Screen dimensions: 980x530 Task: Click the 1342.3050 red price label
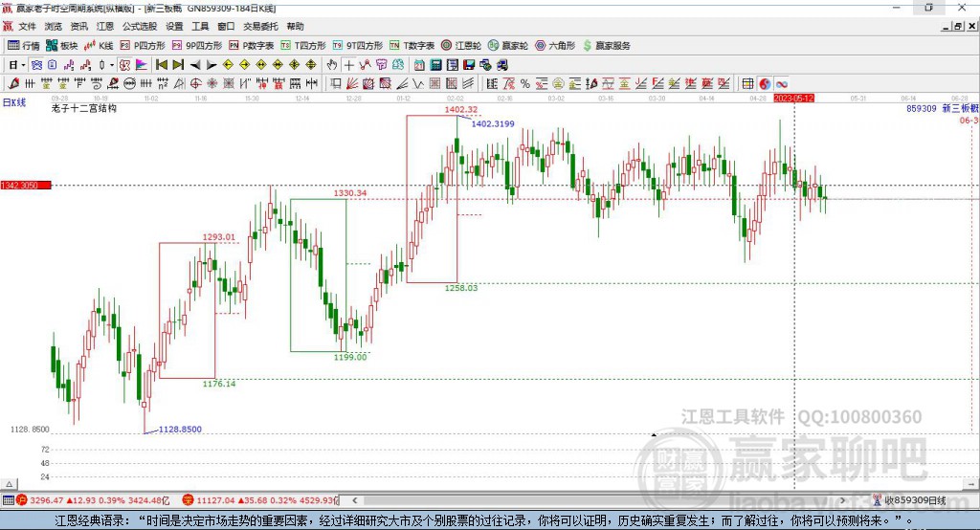pyautogui.click(x=26, y=185)
